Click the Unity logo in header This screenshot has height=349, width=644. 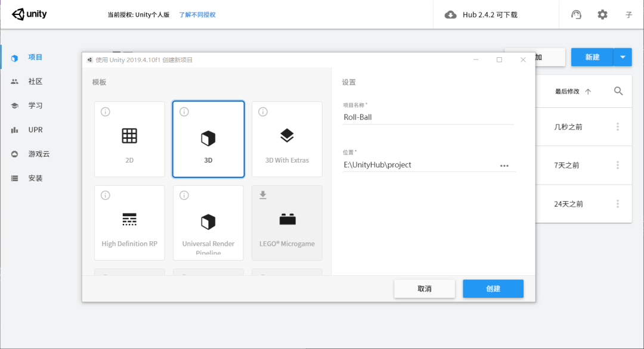point(29,14)
